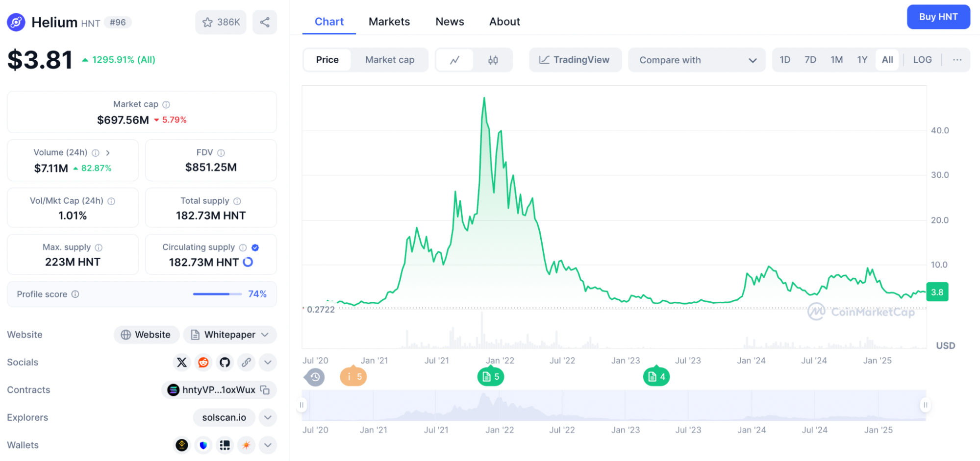Click the Buy HNT button
Screen dimensions: 980x461
click(938, 17)
